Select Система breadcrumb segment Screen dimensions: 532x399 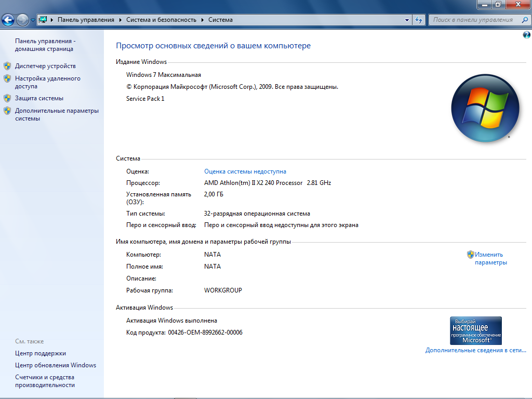[220, 20]
